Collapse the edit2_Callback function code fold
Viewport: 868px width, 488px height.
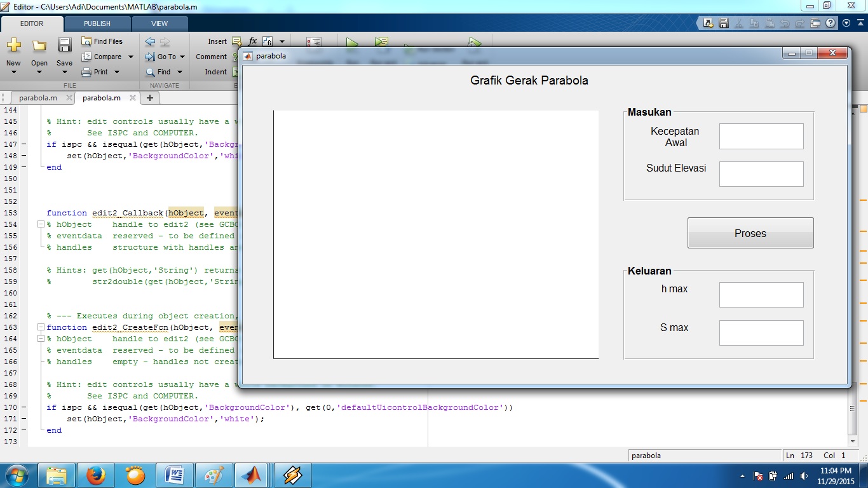pos(41,224)
